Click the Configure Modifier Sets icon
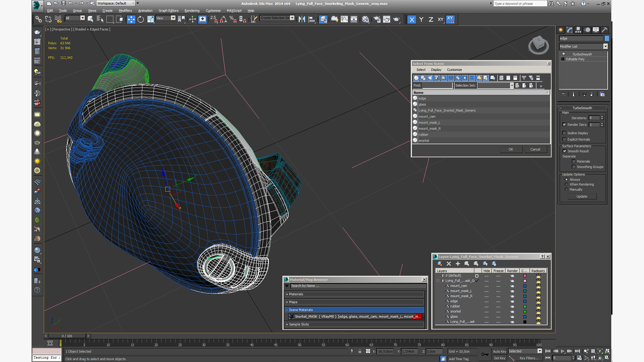The height and width of the screenshot is (362, 644). (602, 95)
